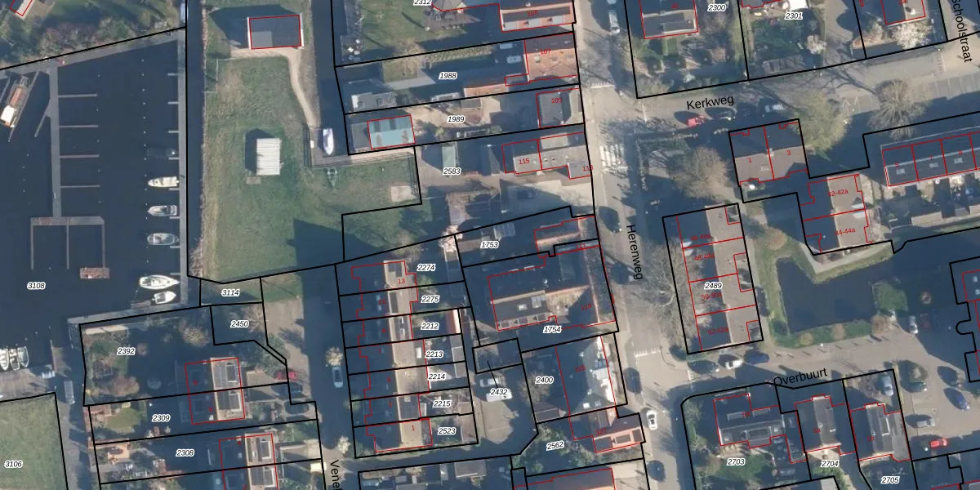This screenshot has width=980, height=490.
Task: Click parcel label 3106
Action: (14, 464)
